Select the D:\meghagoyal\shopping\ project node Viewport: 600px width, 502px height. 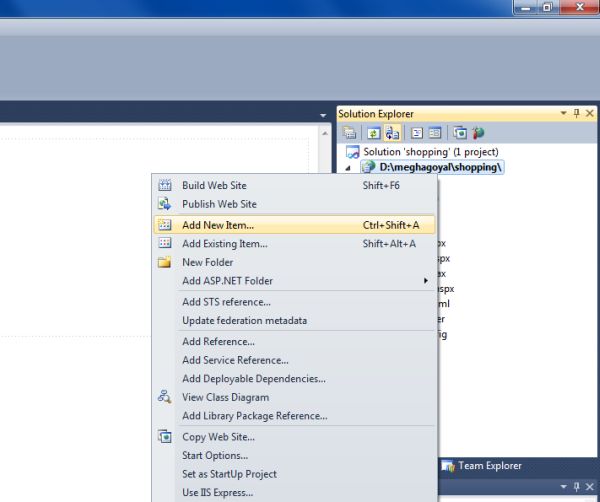tap(432, 167)
